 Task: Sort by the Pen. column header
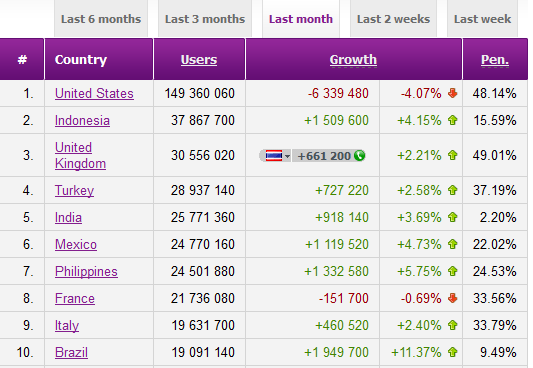coord(495,59)
